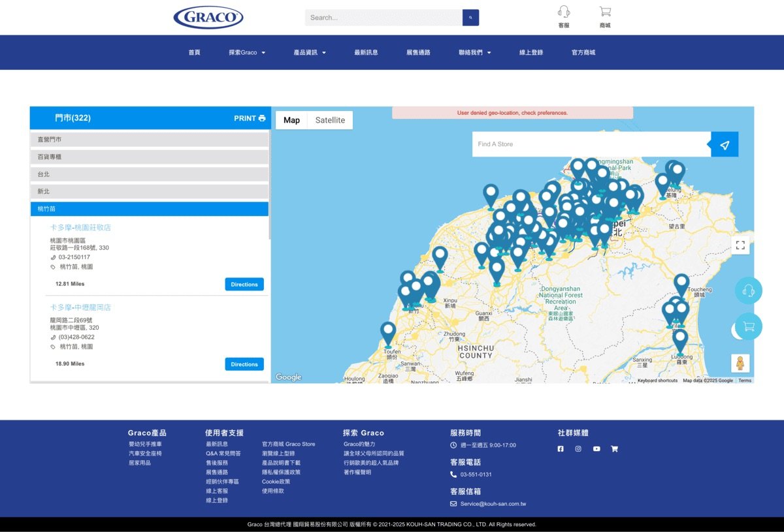Open the map Terms link
This screenshot has height=532, width=784.
click(745, 381)
